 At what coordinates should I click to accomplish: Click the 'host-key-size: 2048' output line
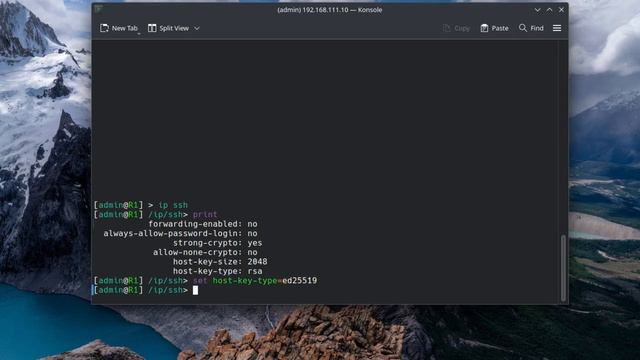pyautogui.click(x=220, y=262)
